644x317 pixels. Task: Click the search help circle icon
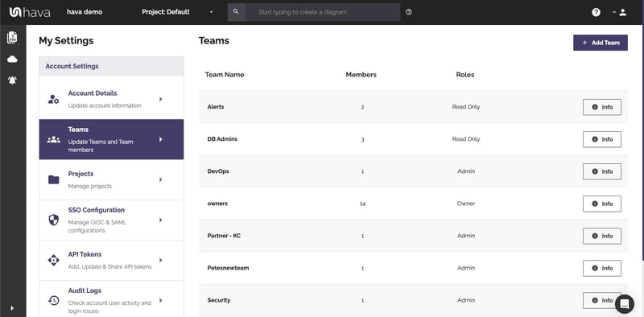409,12
